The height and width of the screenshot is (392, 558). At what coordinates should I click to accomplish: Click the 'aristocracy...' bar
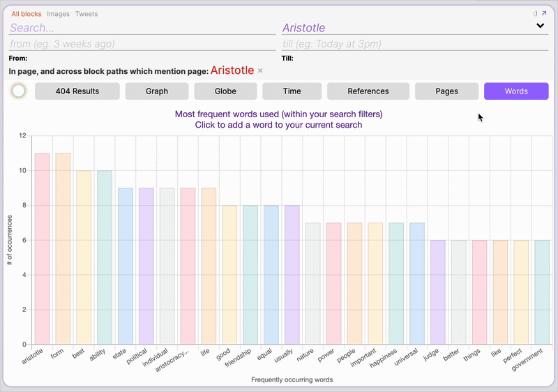tap(188, 266)
